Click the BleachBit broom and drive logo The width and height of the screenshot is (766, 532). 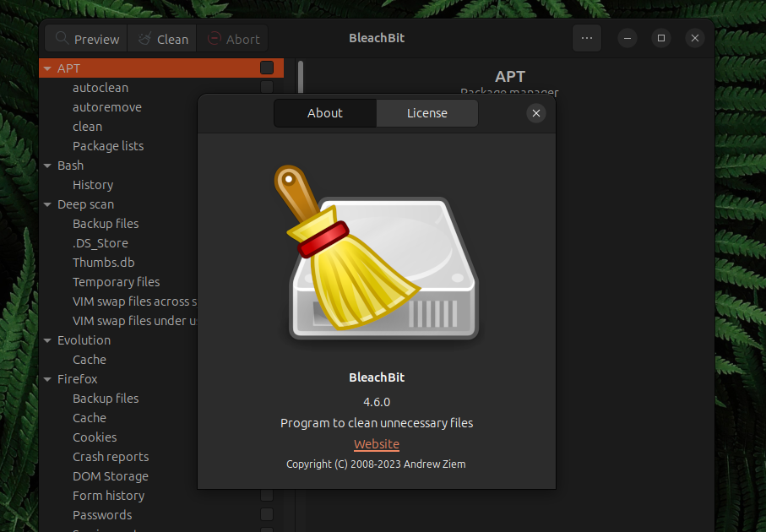tap(377, 254)
